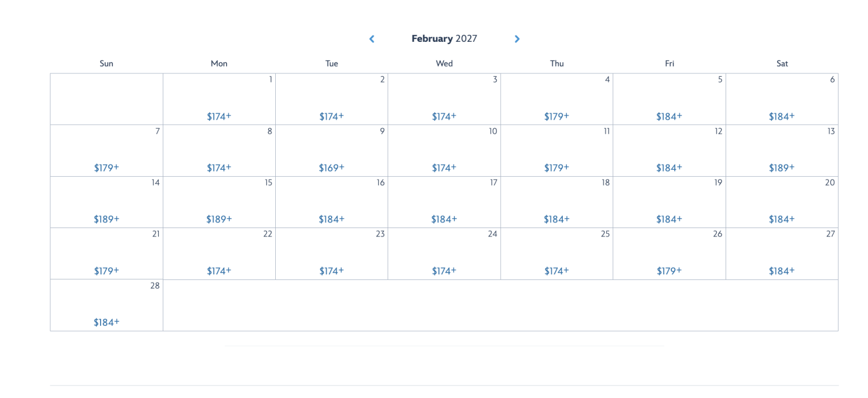The image size is (868, 398).
Task: Choose February 5 Friday at $184+
Action: coord(670,99)
